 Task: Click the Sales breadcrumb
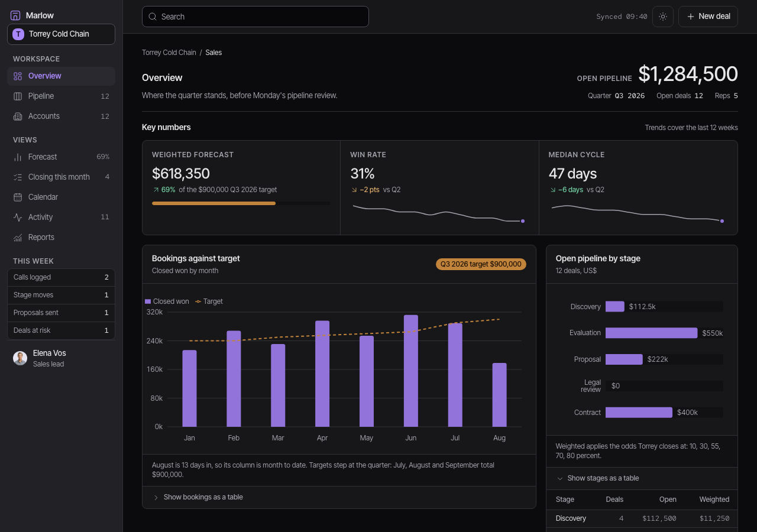pyautogui.click(x=213, y=53)
